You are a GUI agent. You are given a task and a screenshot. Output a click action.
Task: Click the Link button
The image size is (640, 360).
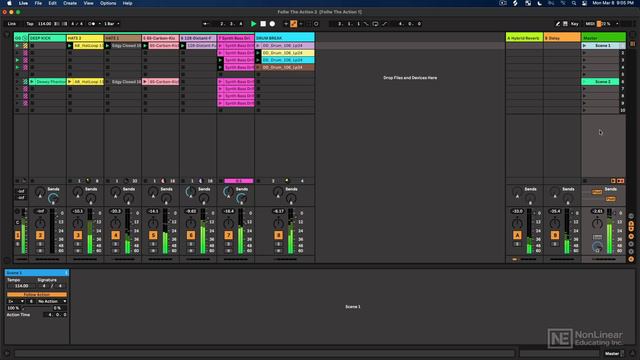[12, 24]
